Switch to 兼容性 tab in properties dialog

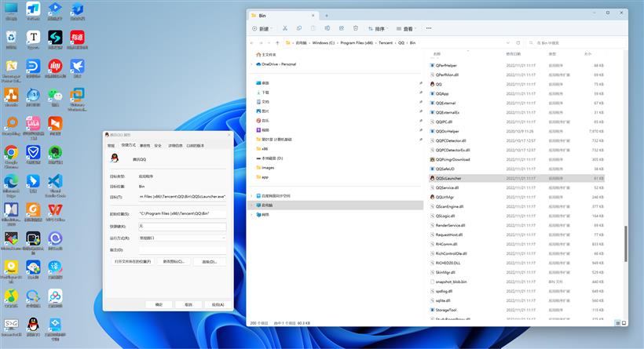tap(145, 146)
